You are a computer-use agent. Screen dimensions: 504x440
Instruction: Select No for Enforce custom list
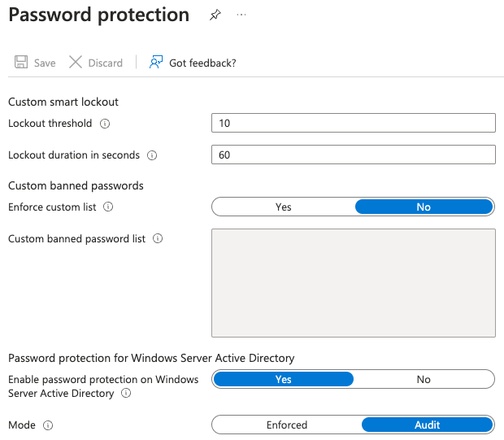tap(424, 207)
